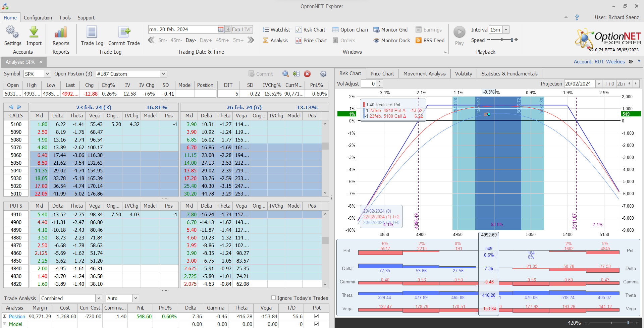Switch to the Movement Analysis tab
The height and width of the screenshot is (328, 644).
point(424,74)
